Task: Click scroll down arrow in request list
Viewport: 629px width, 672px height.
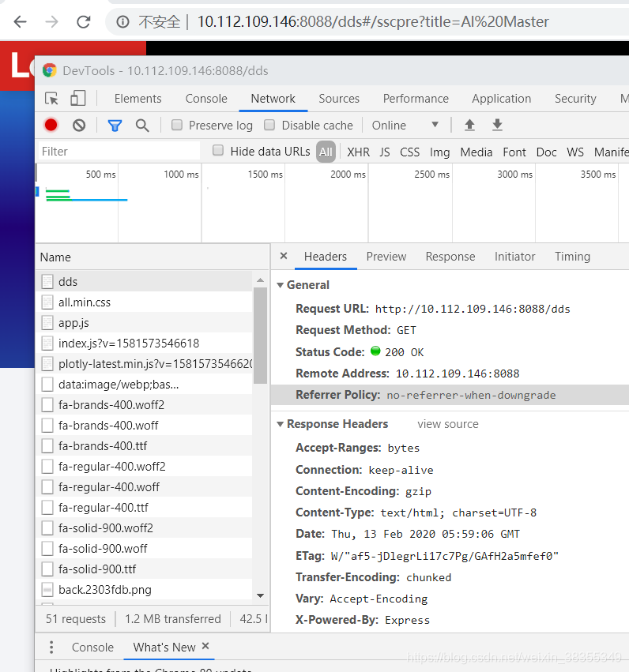Action: pyautogui.click(x=260, y=595)
